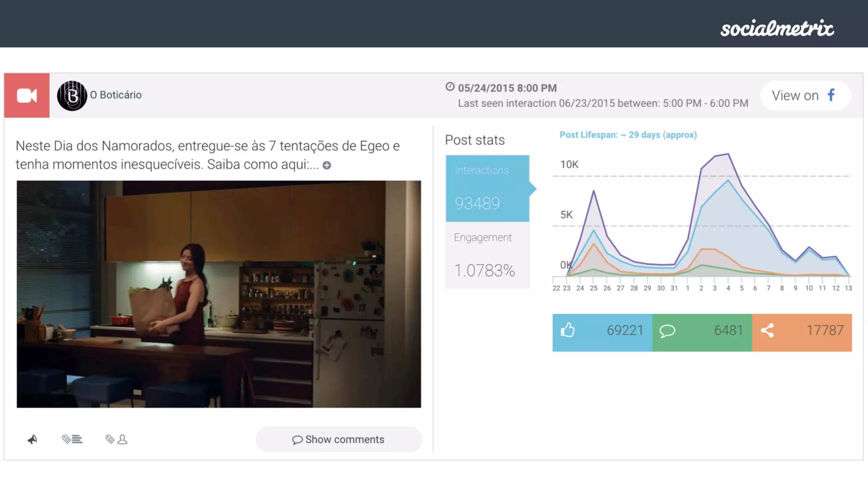868x488 pixels.
Task: Click the post video thumbnail
Action: 219,294
